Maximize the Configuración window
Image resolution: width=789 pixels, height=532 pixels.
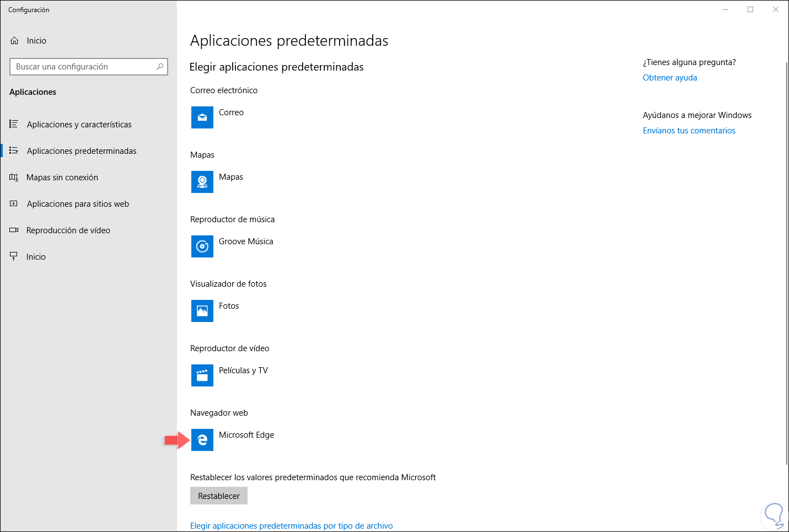(750, 9)
